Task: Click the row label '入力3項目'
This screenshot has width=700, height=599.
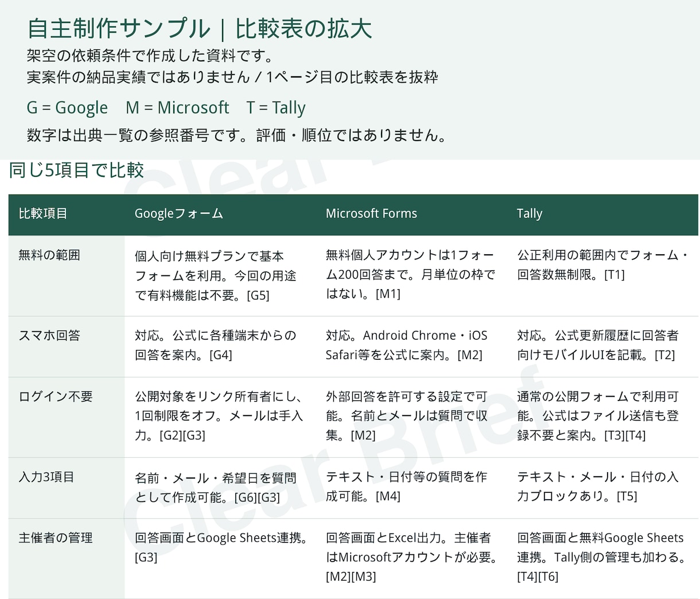Action: tap(46, 477)
